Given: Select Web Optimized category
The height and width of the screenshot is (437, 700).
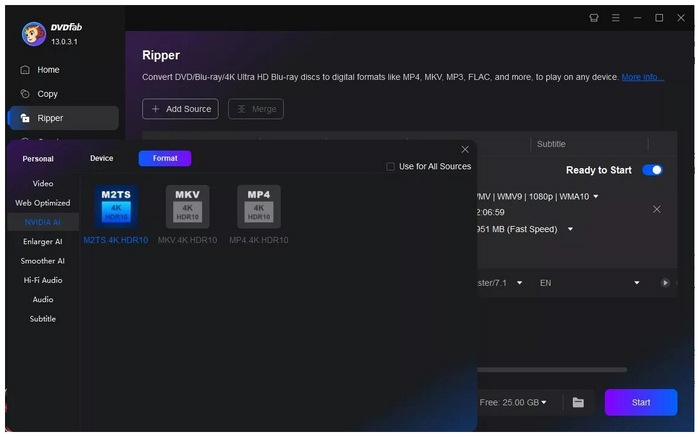Looking at the screenshot, I should (43, 203).
